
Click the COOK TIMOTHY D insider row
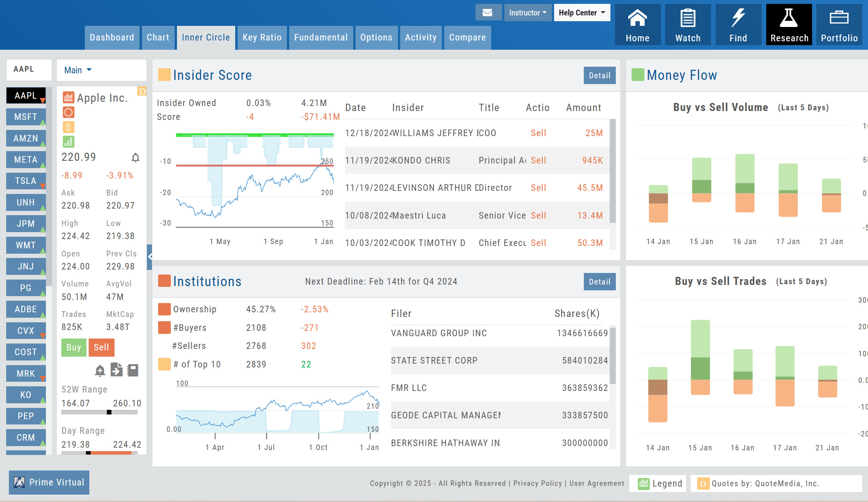click(x=477, y=243)
